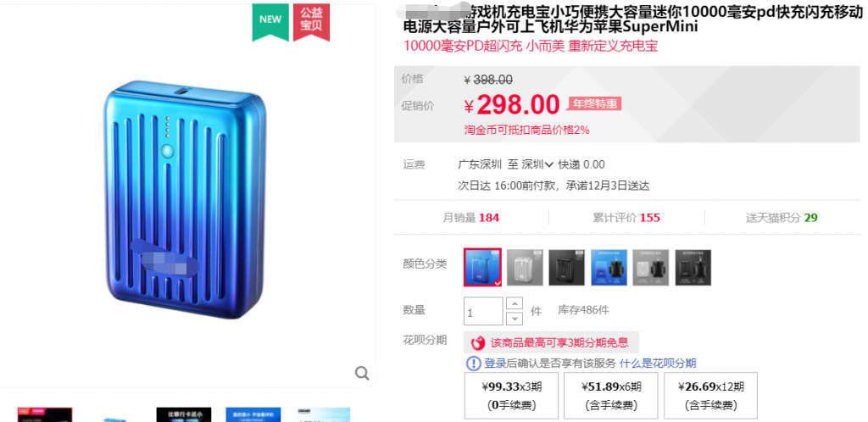The width and height of the screenshot is (868, 422).
Task: Click the blue exclamation info icon
Action: [474, 364]
